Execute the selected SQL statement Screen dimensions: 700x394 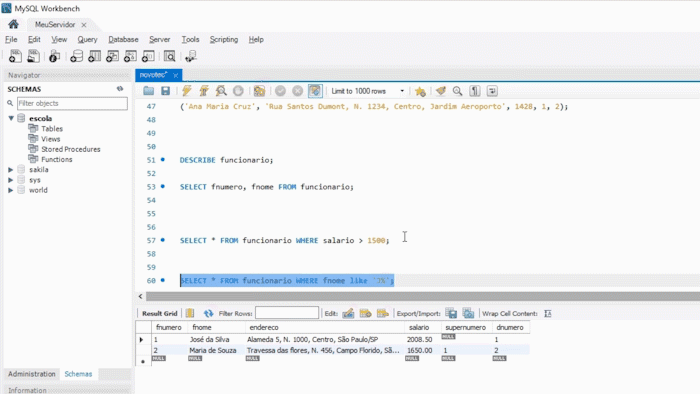[187, 91]
